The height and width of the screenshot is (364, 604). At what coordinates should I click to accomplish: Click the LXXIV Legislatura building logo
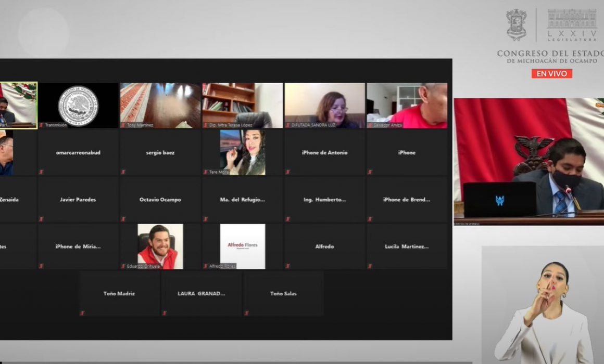[572, 24]
